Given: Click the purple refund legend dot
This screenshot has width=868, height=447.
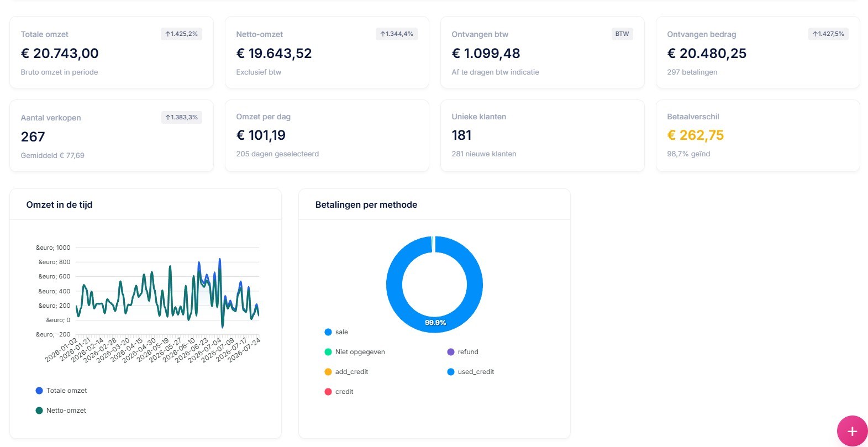Looking at the screenshot, I should (x=451, y=352).
